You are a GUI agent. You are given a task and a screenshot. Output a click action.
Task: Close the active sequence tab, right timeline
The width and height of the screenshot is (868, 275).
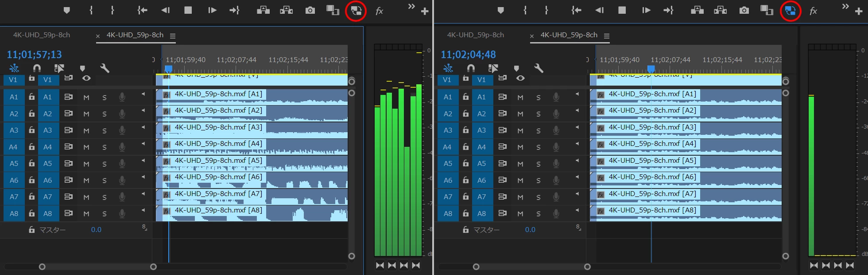[532, 36]
